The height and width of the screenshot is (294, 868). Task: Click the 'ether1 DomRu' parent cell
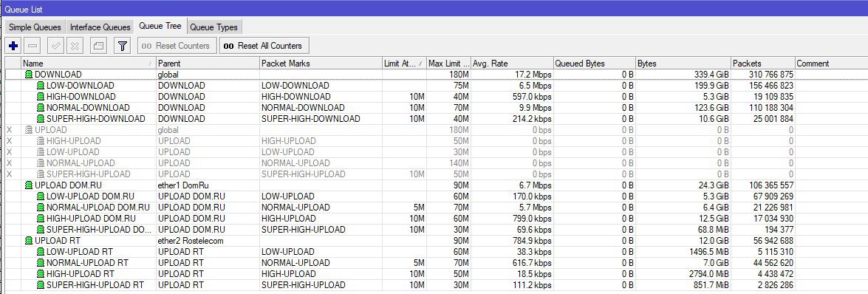(x=208, y=185)
